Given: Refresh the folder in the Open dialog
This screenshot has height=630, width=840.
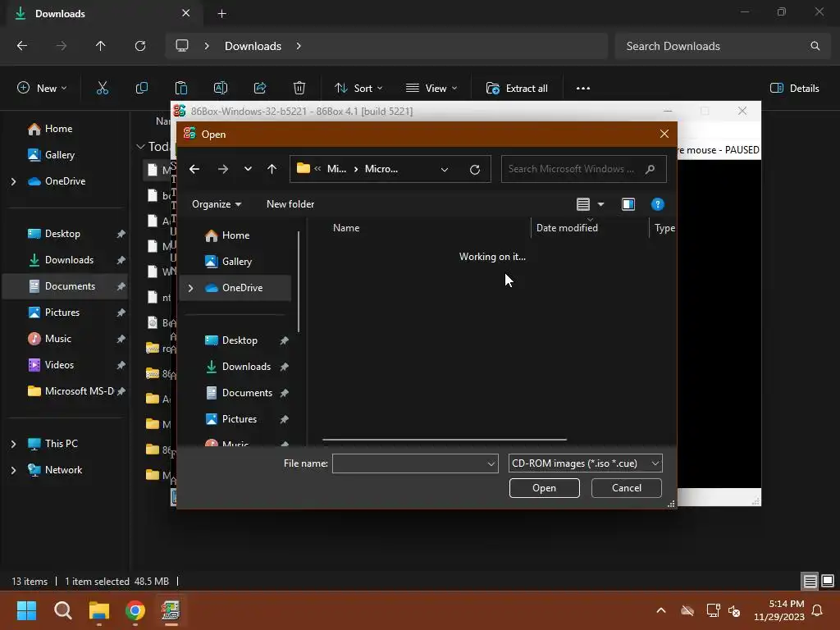Looking at the screenshot, I should coord(475,169).
